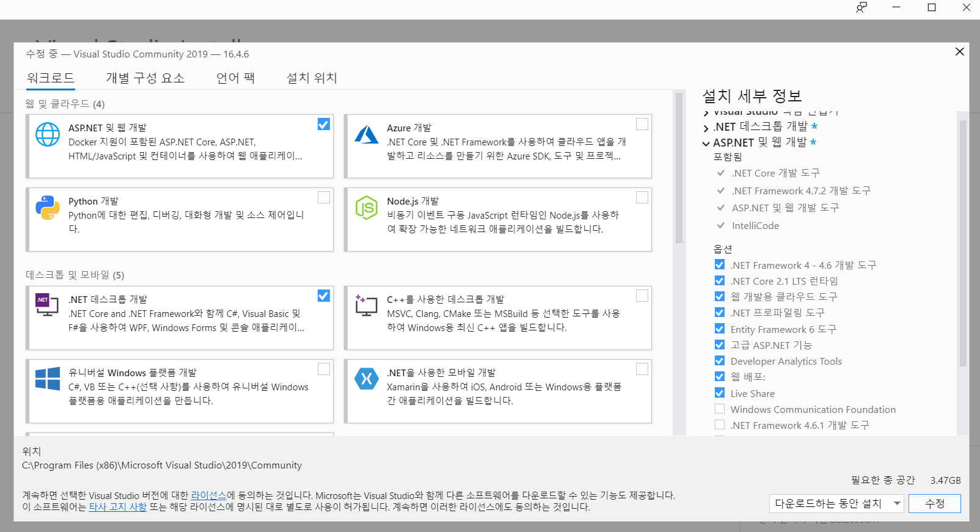Open the 다운로드하는 동안 설치 dropdown

836,503
